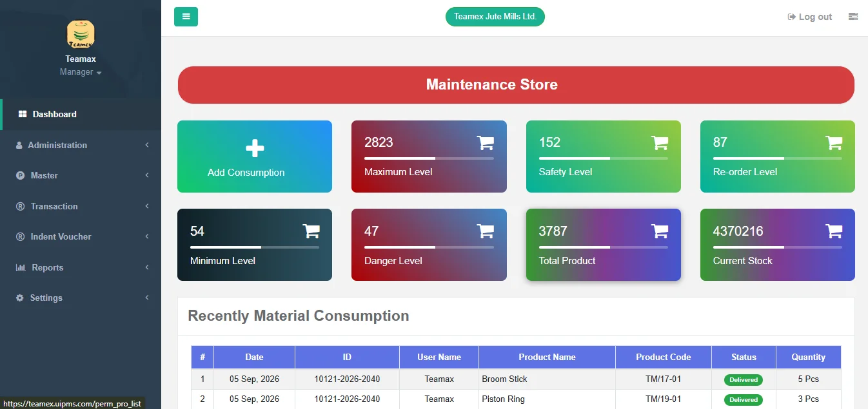Click the Danger Level cart icon
This screenshot has height=409, width=868.
[485, 231]
